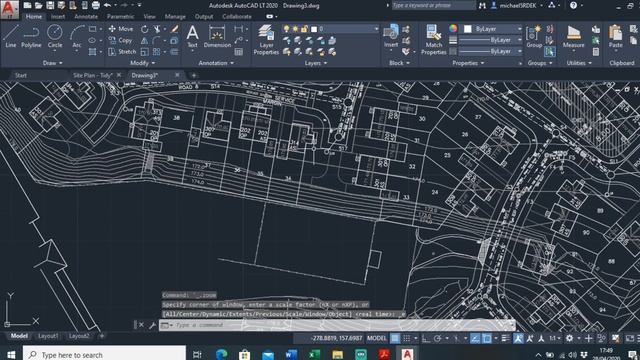Image resolution: width=640 pixels, height=360 pixels.
Task: Open the Annotate ribbon tab
Action: 86,17
